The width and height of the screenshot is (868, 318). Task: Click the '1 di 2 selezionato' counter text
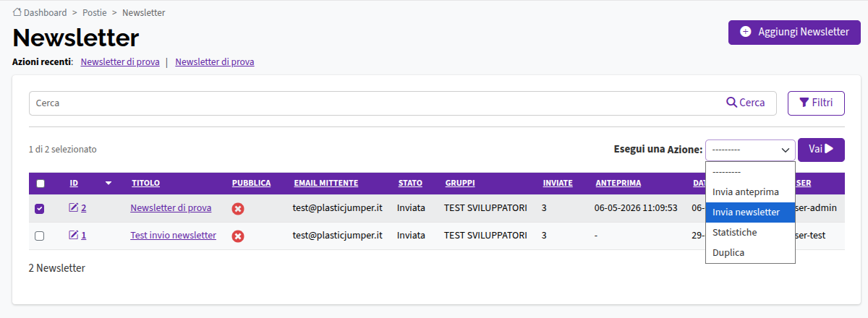click(x=63, y=150)
